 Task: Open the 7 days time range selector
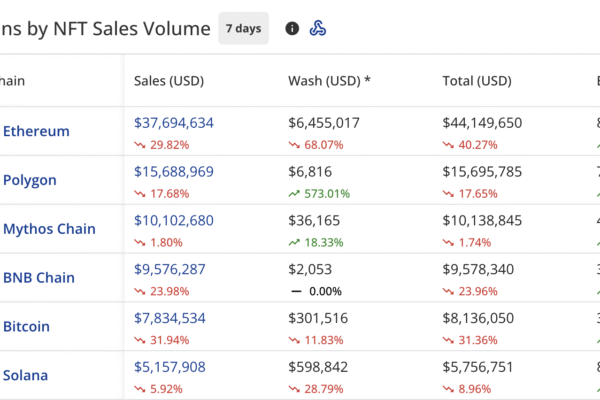pos(244,29)
